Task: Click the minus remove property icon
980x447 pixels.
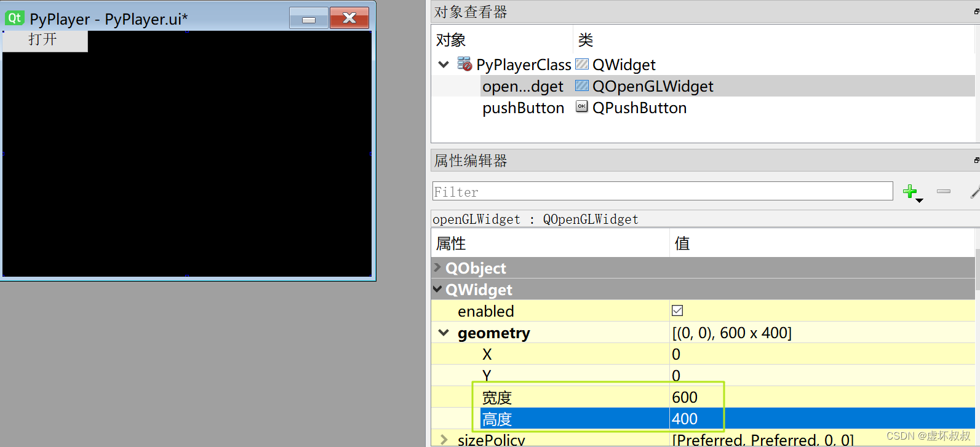Action: point(944,191)
